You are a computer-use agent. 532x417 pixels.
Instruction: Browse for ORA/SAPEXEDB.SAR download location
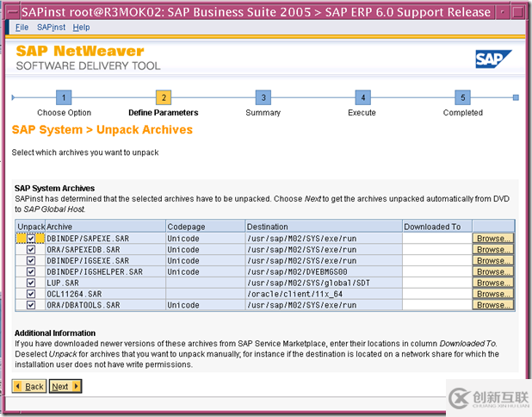click(493, 250)
